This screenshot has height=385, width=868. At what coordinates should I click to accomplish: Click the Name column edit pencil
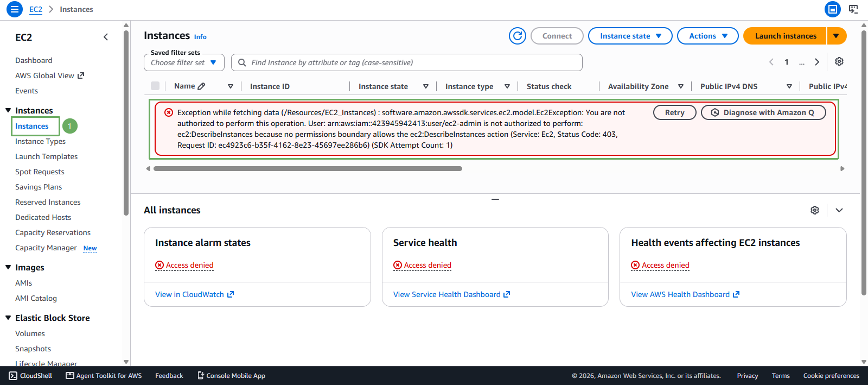click(202, 86)
